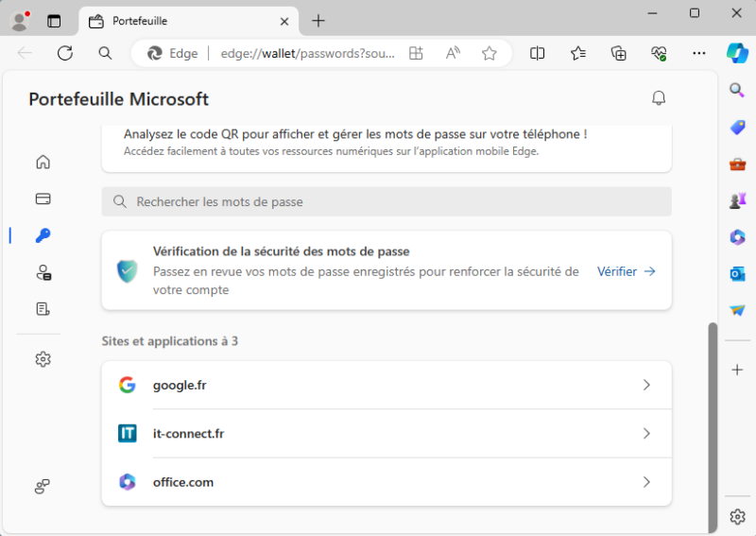
Task: Toggle split screen view
Action: click(538, 54)
